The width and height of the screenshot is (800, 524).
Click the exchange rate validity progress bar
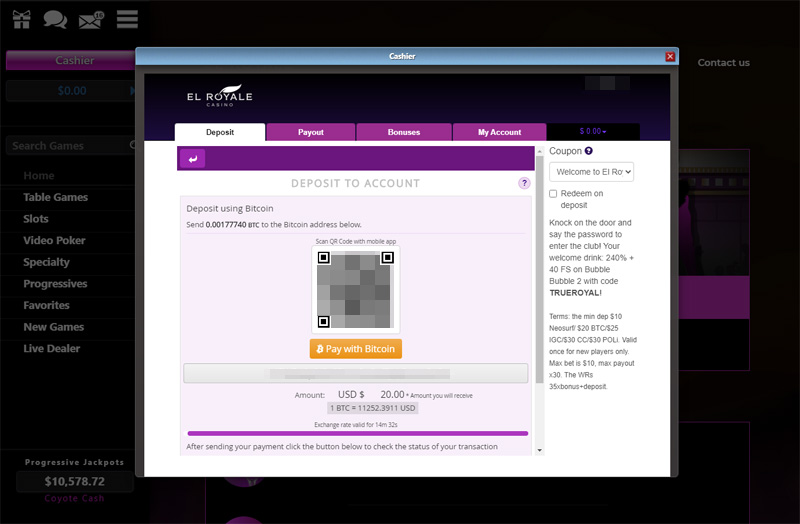coord(358,433)
